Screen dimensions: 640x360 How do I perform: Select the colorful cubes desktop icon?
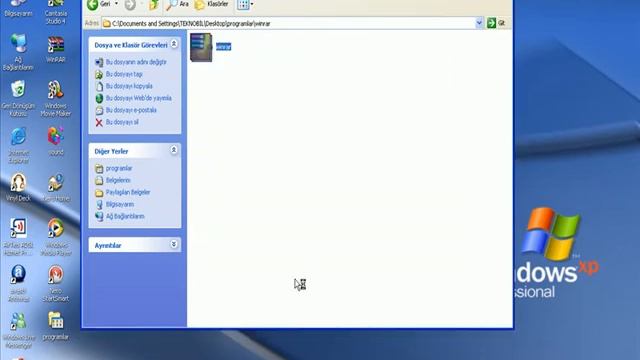point(56,141)
